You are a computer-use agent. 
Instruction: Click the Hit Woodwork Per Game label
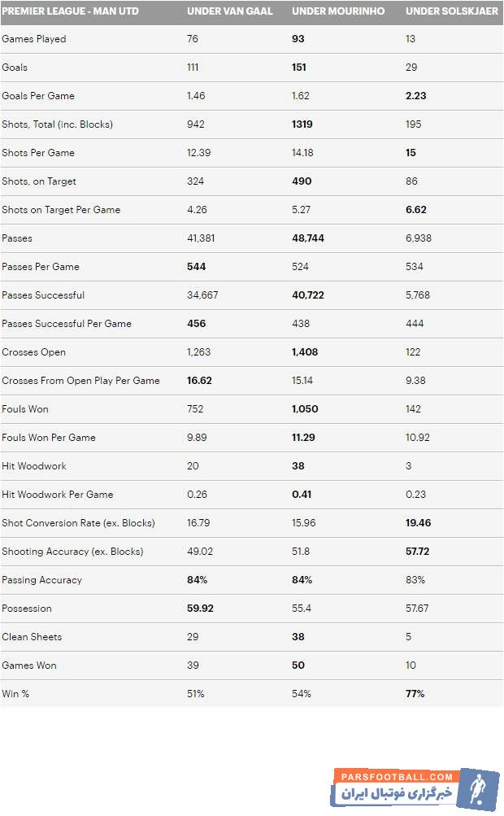pyautogui.click(x=58, y=495)
